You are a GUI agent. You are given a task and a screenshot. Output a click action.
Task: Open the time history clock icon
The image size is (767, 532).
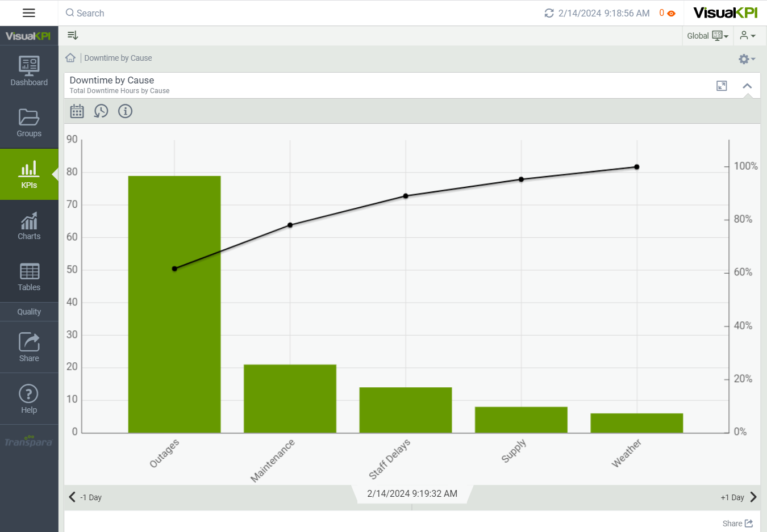click(x=101, y=111)
